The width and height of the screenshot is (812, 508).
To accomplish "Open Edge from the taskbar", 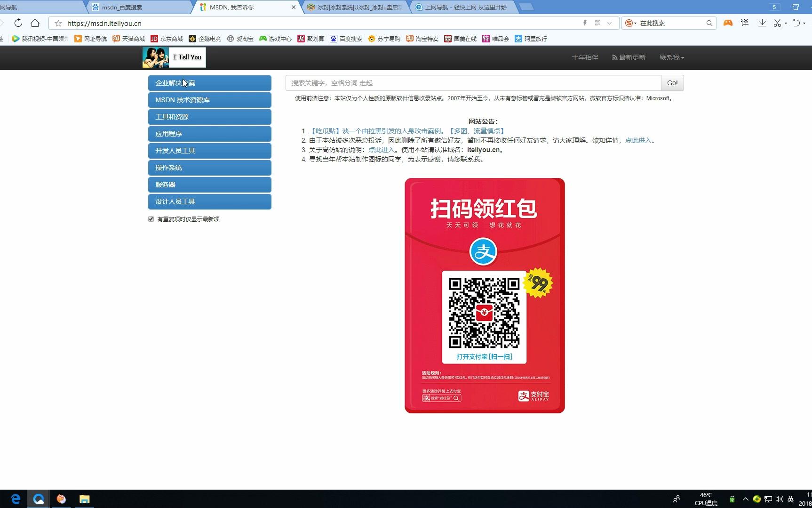I will tap(16, 499).
